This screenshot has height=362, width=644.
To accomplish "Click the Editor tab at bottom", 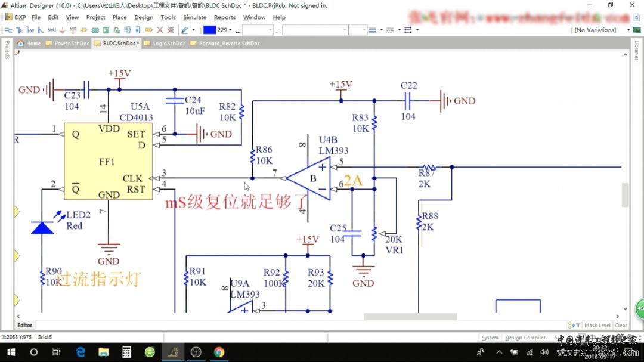I will (x=24, y=326).
